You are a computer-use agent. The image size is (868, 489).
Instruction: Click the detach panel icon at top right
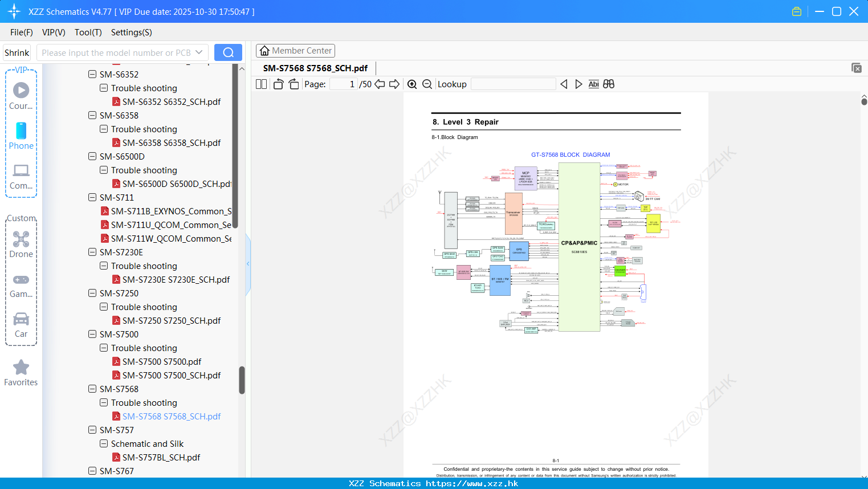pos(857,68)
